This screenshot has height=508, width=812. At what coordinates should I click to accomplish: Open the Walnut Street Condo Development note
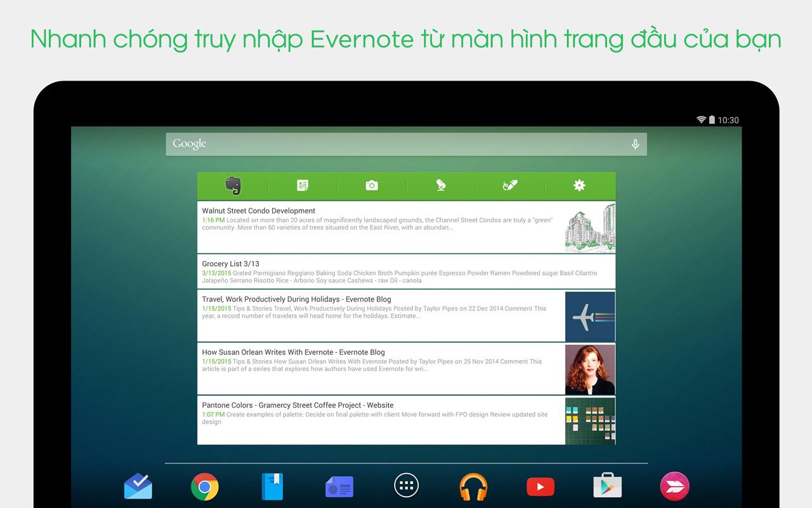(x=406, y=227)
